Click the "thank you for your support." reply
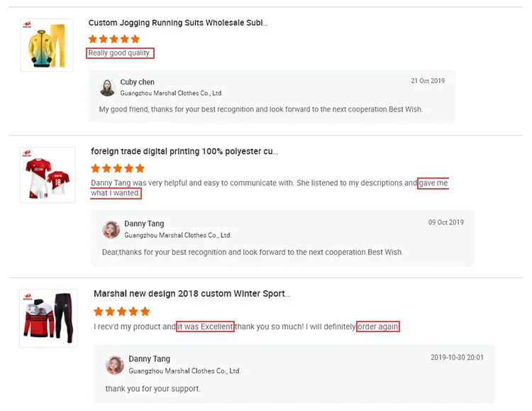The height and width of the screenshot is (411, 532). (x=153, y=388)
